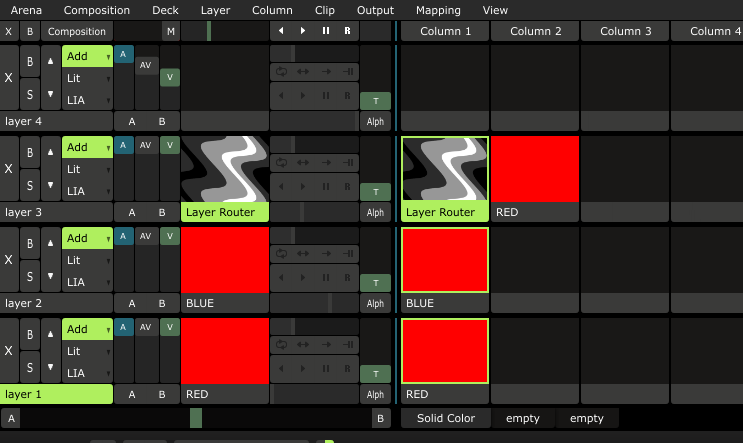Viewport: 743px width, 443px height.
Task: Toggle the V button on layer 2
Action: click(170, 236)
